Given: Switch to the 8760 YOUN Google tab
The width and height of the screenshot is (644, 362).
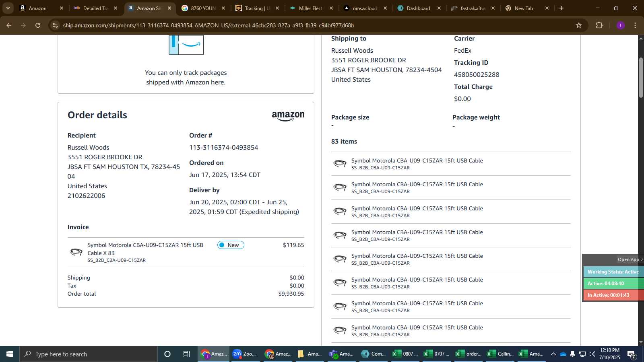Looking at the screenshot, I should (203, 8).
